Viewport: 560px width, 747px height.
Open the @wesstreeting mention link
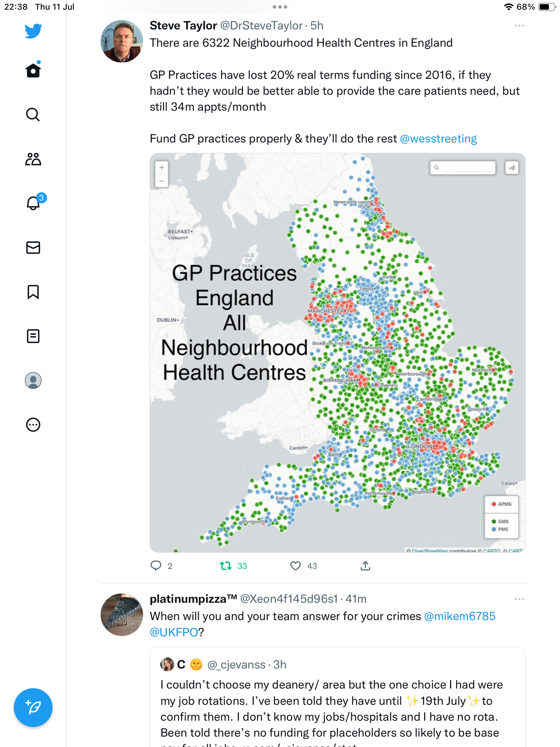click(x=438, y=139)
